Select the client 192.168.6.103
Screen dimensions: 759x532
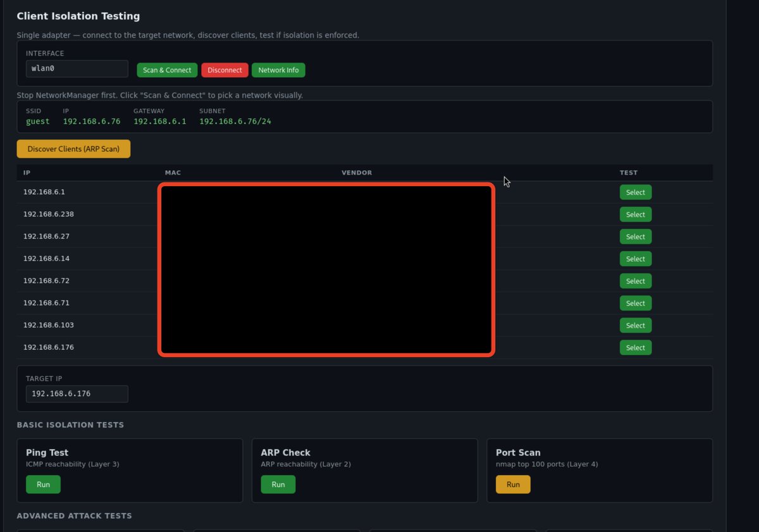636,325
